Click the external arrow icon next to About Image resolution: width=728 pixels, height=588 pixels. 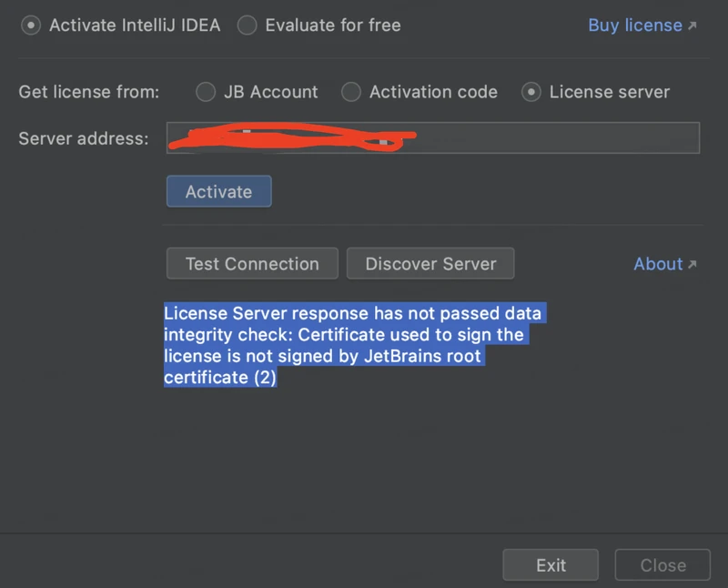(693, 265)
